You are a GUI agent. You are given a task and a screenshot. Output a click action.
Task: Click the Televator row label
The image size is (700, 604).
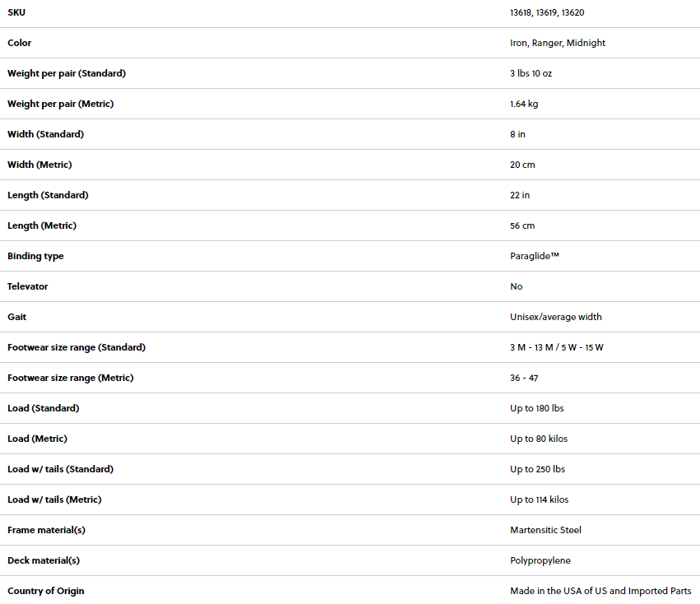28,286
